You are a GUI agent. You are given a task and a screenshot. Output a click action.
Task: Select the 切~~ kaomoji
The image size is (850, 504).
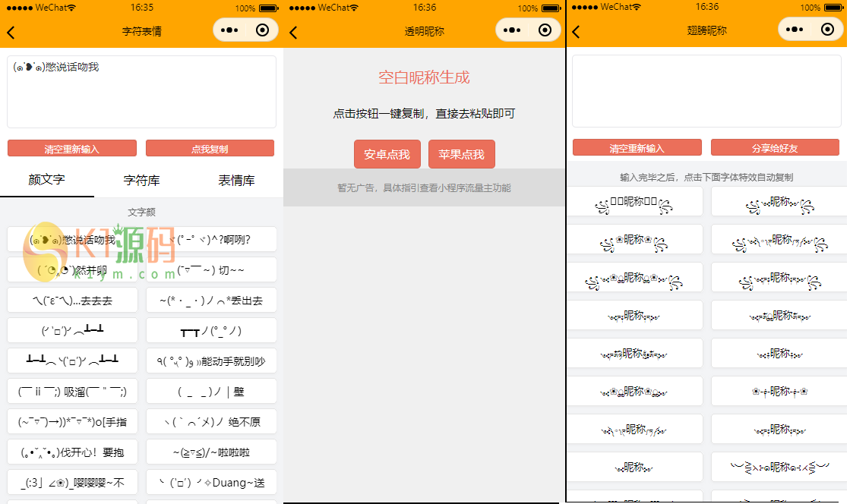(211, 270)
